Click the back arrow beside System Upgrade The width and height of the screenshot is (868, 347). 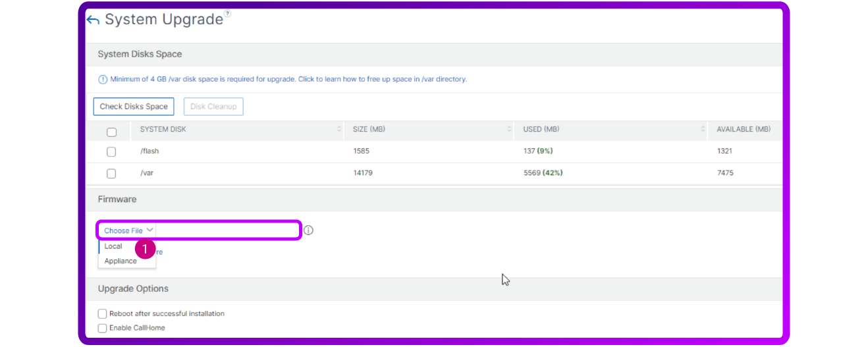point(93,20)
